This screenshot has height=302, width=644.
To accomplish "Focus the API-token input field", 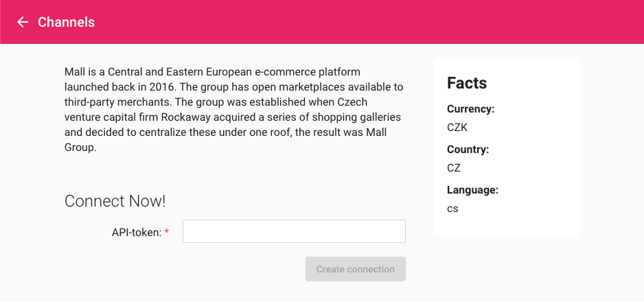I will click(294, 231).
